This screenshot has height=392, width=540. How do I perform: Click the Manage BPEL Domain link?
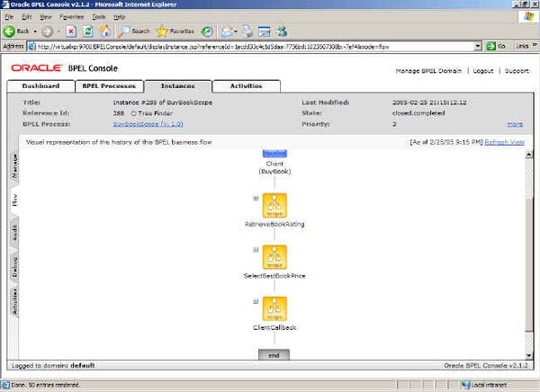click(x=428, y=71)
